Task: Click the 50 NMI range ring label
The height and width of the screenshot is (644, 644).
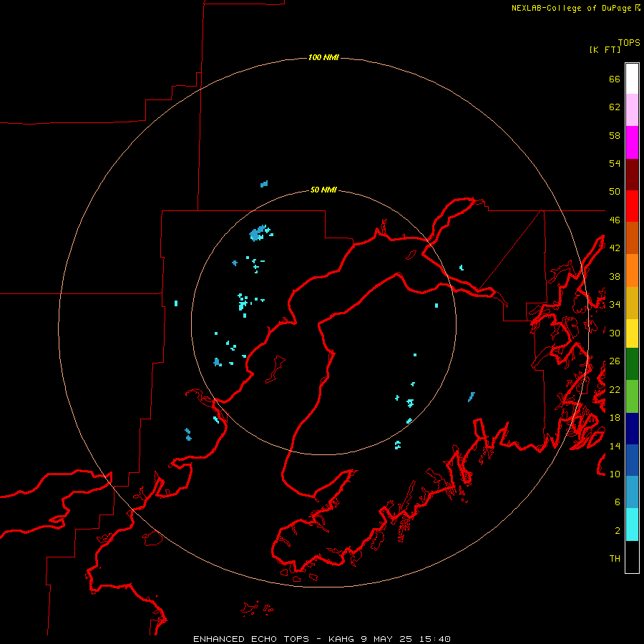Action: [323, 190]
